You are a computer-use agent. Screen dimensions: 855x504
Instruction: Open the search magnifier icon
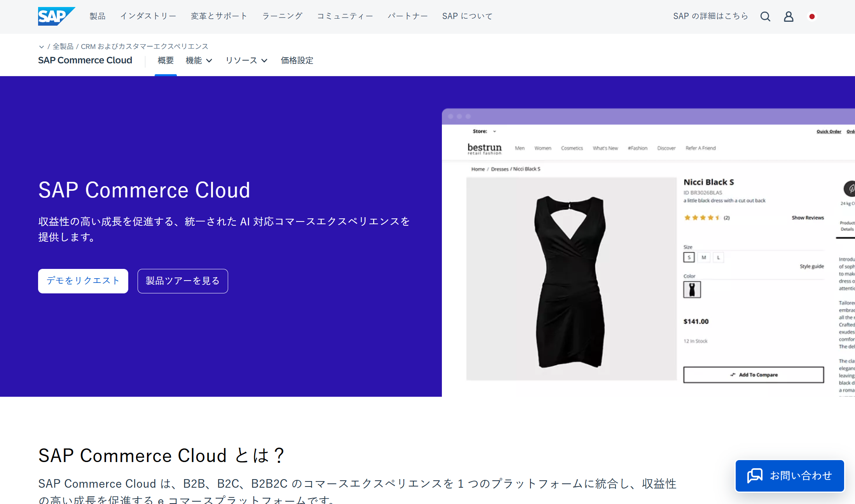coord(765,16)
